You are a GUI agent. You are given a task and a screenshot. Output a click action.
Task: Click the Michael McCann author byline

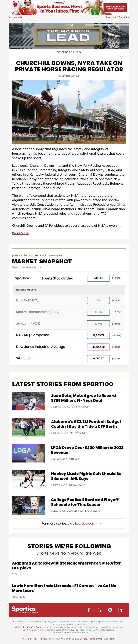(x=71, y=76)
